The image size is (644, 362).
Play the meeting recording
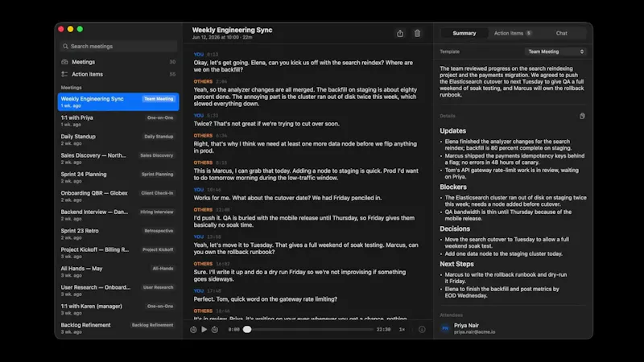point(204,330)
